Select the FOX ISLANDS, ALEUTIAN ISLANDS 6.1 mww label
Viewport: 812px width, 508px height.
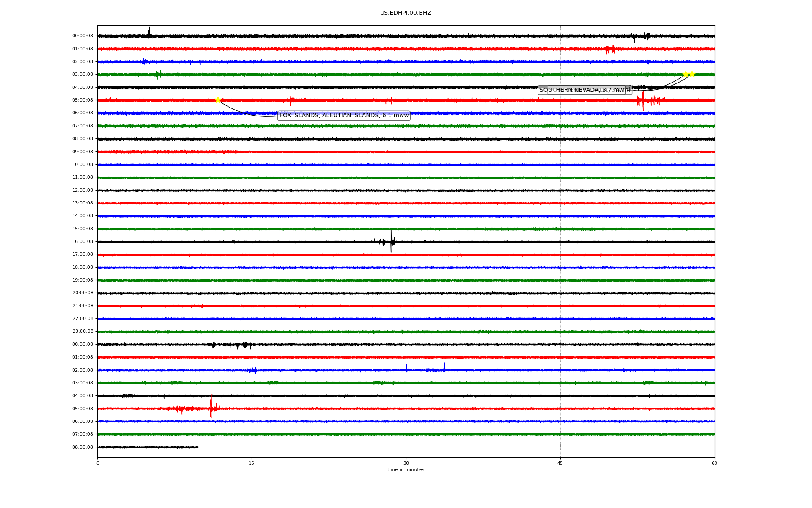tap(344, 116)
